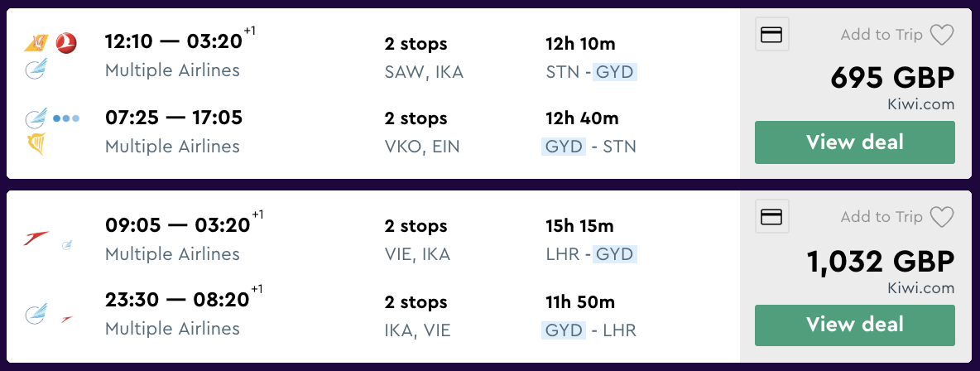The image size is (980, 371).
Task: Select Add to Trip on the 1,032 GBP deal
Action: point(881,217)
